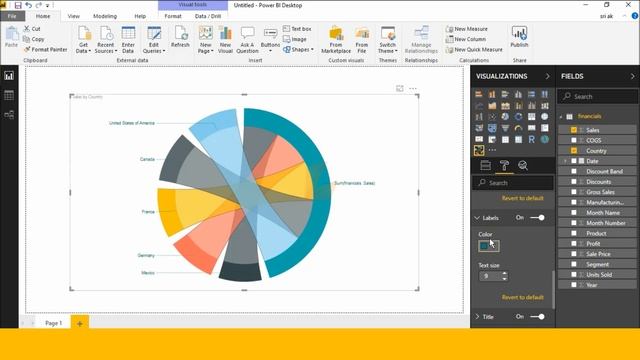Open the Format paint roller tab
This screenshot has width=640, height=360.
(504, 165)
